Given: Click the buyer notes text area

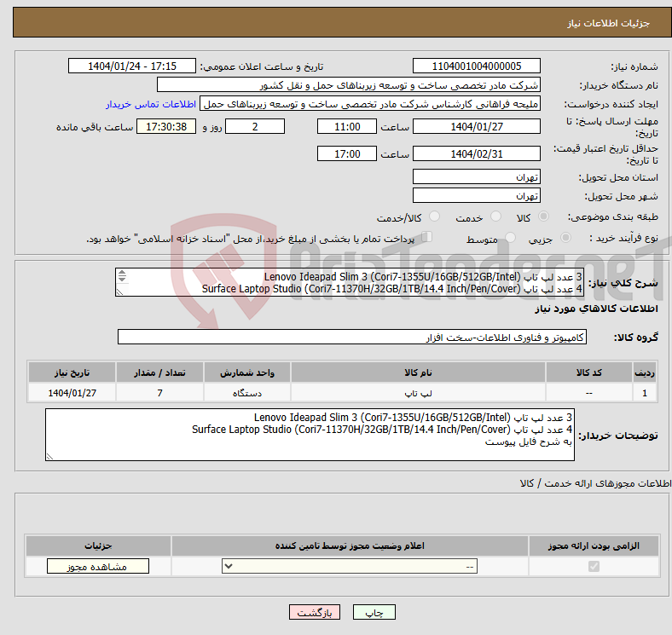Looking at the screenshot, I should [x=310, y=435].
